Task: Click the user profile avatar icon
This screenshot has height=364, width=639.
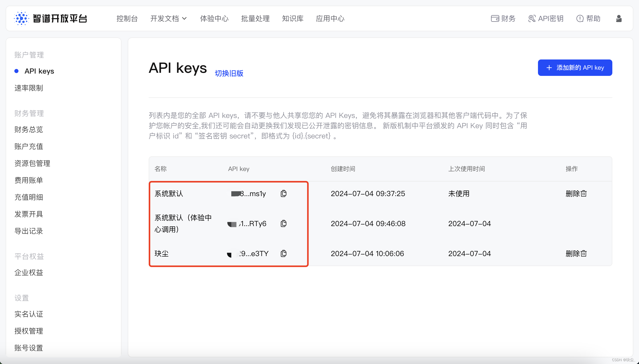Action: pyautogui.click(x=619, y=18)
